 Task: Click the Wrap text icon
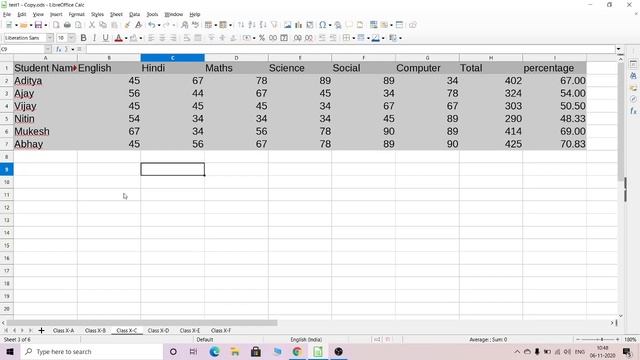[187, 38]
